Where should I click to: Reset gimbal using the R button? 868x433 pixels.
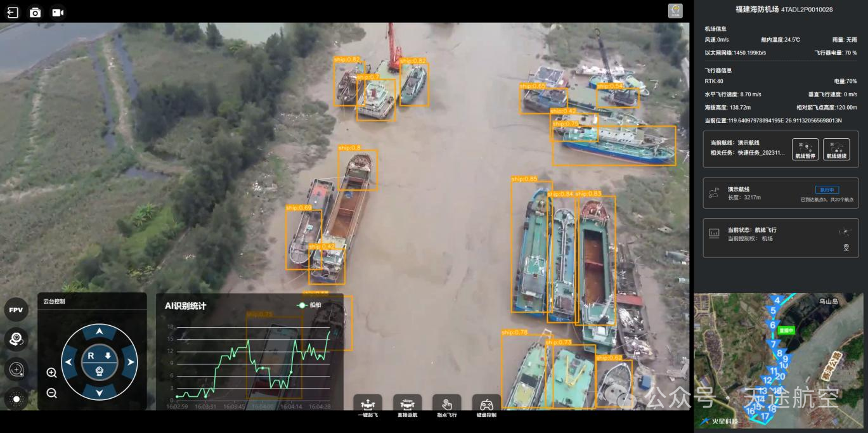[91, 356]
